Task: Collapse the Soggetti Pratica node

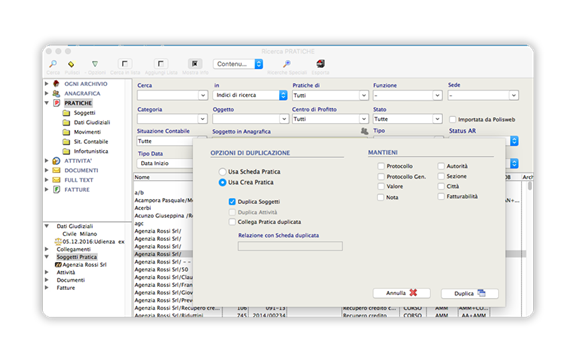Action: [47, 257]
